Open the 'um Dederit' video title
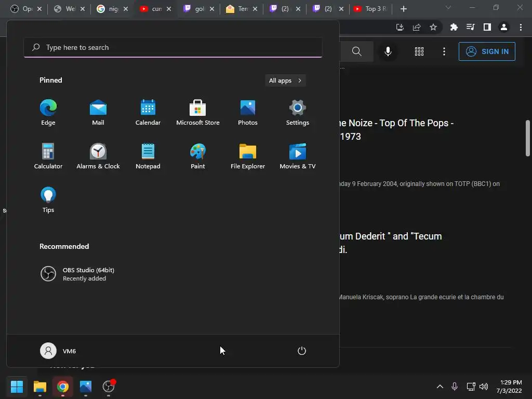The width and height of the screenshot is (532, 399). point(391,243)
